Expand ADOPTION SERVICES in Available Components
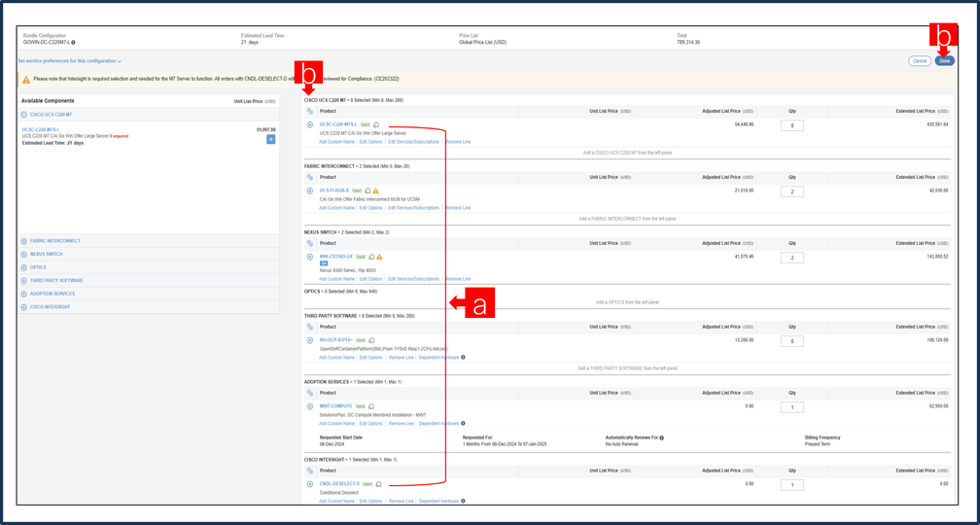Screen dimensions: 980x525 [x=23, y=294]
